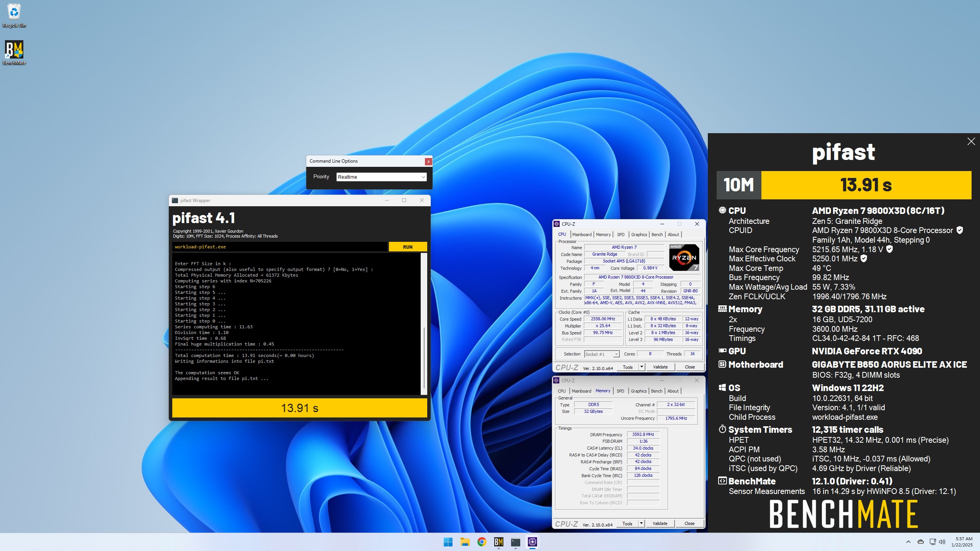980x551 pixels.
Task: Click the GPU section icon
Action: [x=722, y=350]
